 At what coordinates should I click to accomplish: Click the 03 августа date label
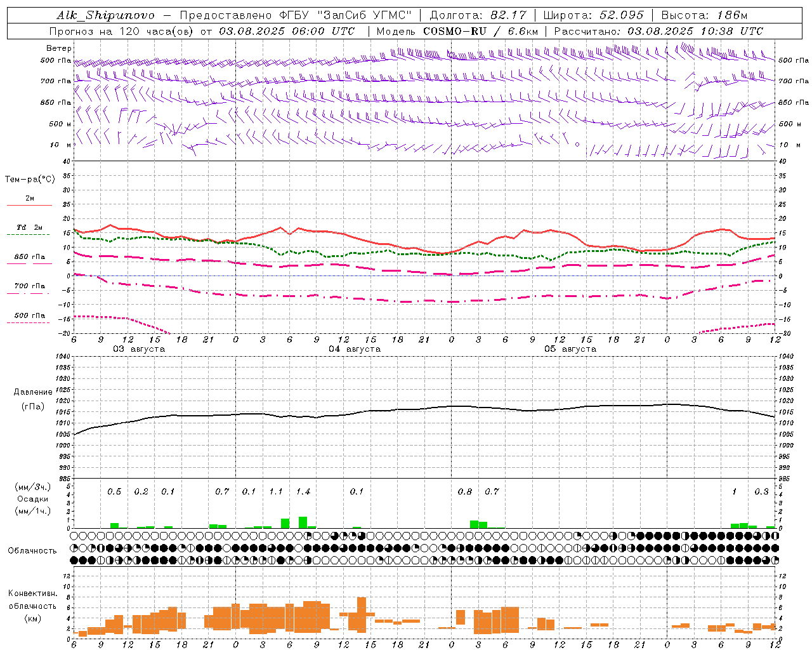click(139, 349)
